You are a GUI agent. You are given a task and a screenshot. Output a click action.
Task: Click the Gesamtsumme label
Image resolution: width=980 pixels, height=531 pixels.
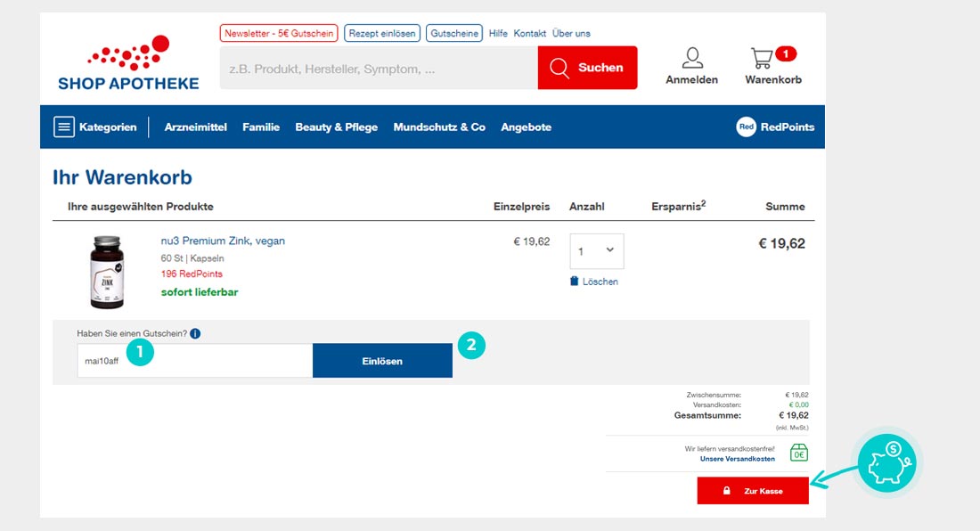pos(707,415)
